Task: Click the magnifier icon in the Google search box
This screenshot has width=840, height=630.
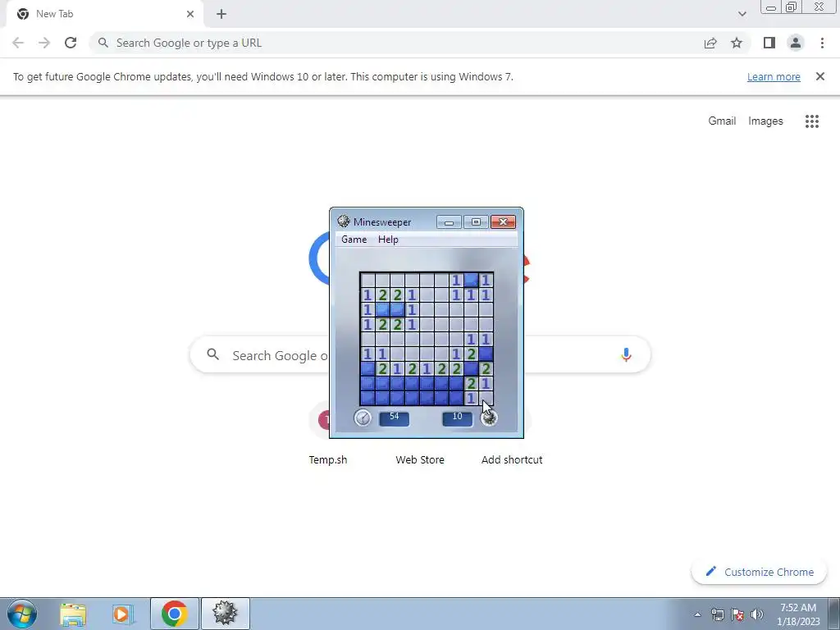Action: click(x=212, y=354)
